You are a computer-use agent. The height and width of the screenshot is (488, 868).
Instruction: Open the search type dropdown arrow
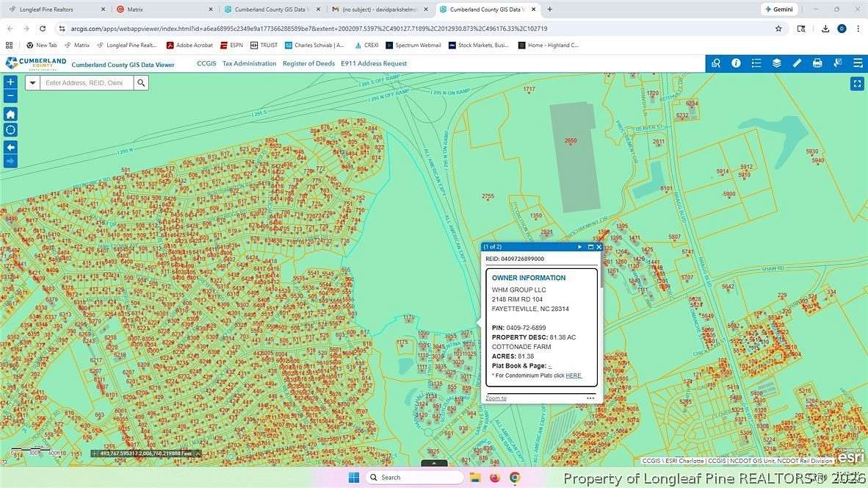pyautogui.click(x=32, y=82)
